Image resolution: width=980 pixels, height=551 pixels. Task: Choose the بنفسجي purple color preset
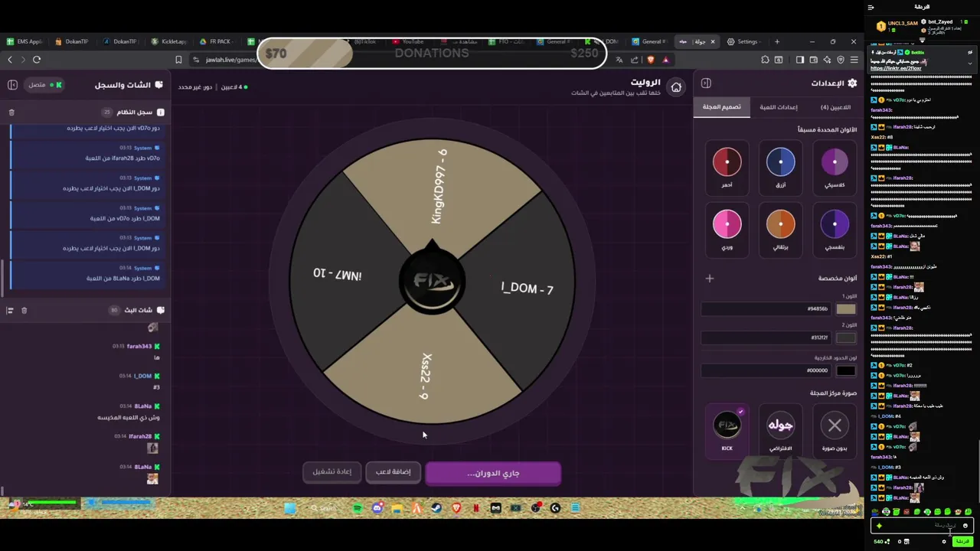point(835,230)
